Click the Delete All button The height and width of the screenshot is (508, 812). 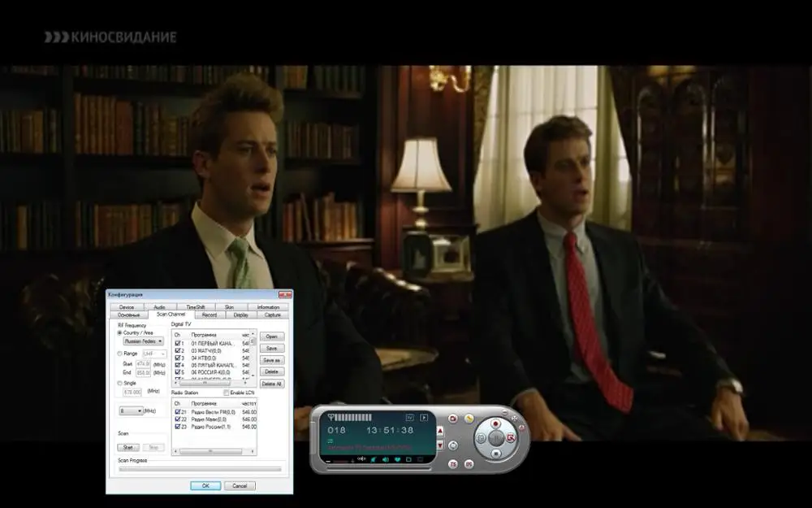click(272, 384)
